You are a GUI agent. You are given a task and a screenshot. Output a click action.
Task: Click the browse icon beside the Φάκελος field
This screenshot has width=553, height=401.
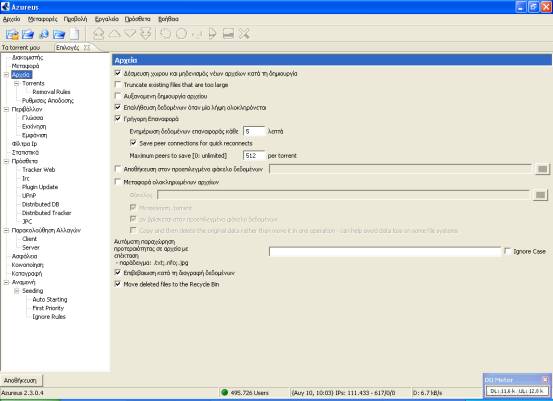pos(540,195)
